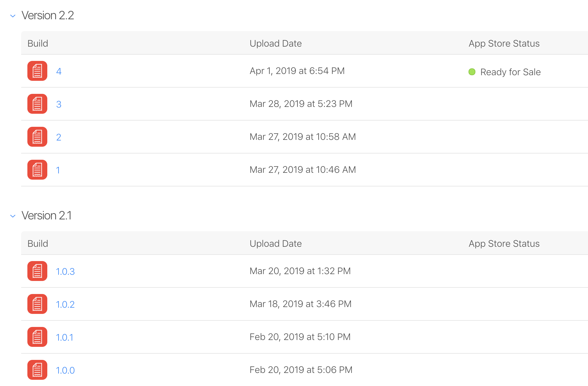The height and width of the screenshot is (386, 588).
Task: Click the app icon for build 1.0.0
Action: tap(37, 370)
